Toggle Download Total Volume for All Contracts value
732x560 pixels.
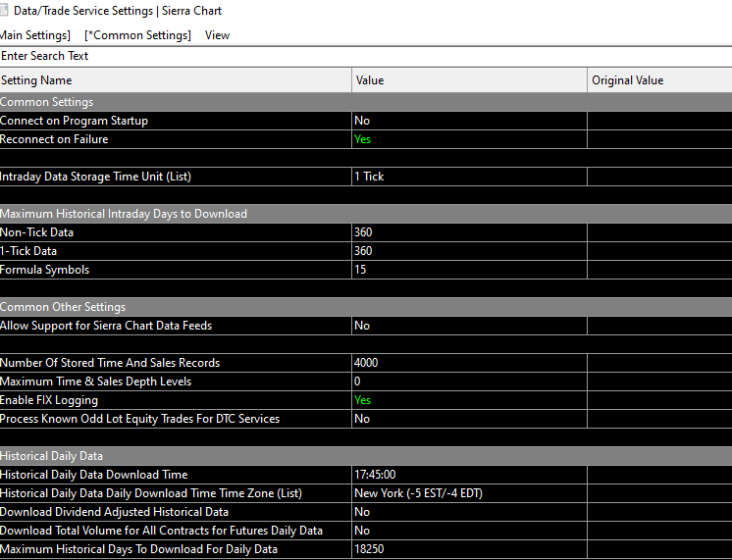(469, 531)
